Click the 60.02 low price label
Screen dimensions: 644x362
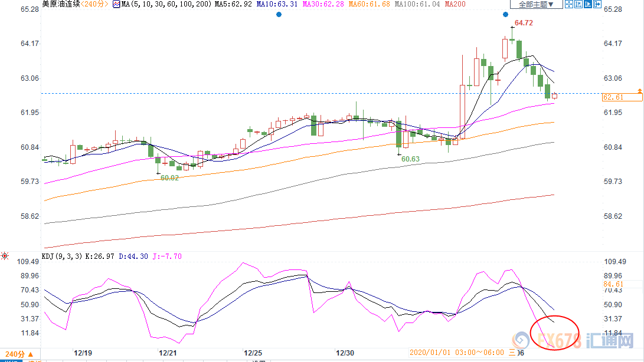click(169, 177)
